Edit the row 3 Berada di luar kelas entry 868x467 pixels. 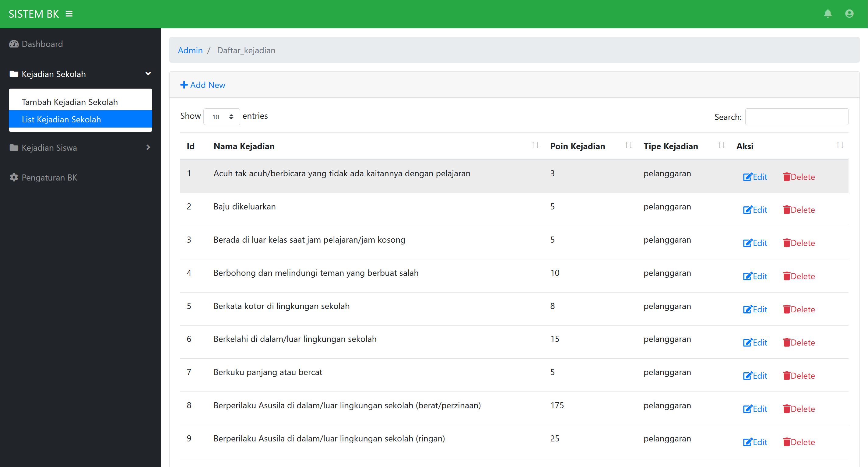click(755, 243)
